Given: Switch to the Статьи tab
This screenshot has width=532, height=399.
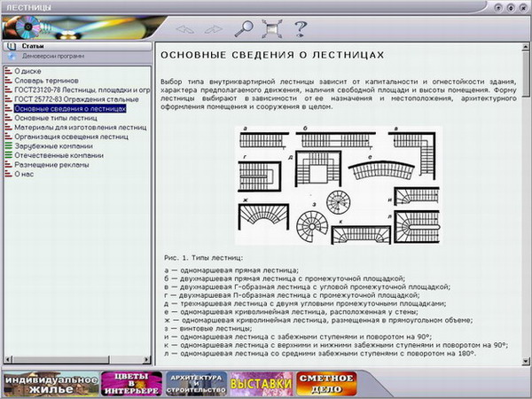Looking at the screenshot, I should click(77, 46).
